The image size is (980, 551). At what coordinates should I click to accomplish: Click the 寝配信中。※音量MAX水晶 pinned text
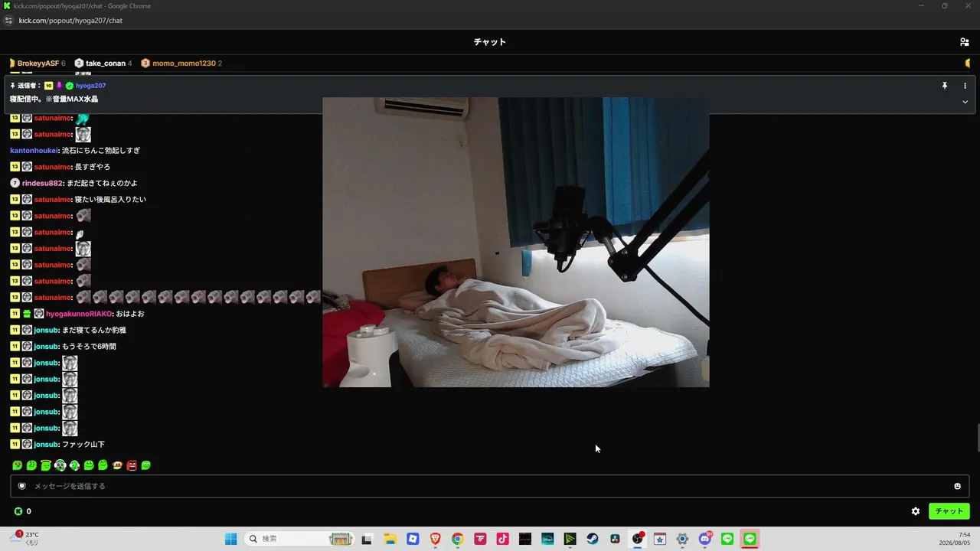point(54,99)
